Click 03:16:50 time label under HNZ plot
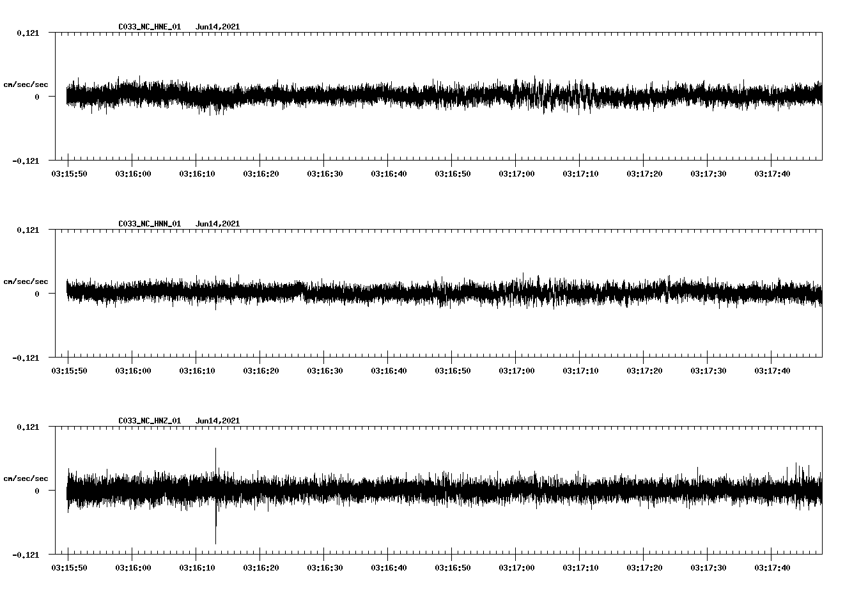 (453, 567)
